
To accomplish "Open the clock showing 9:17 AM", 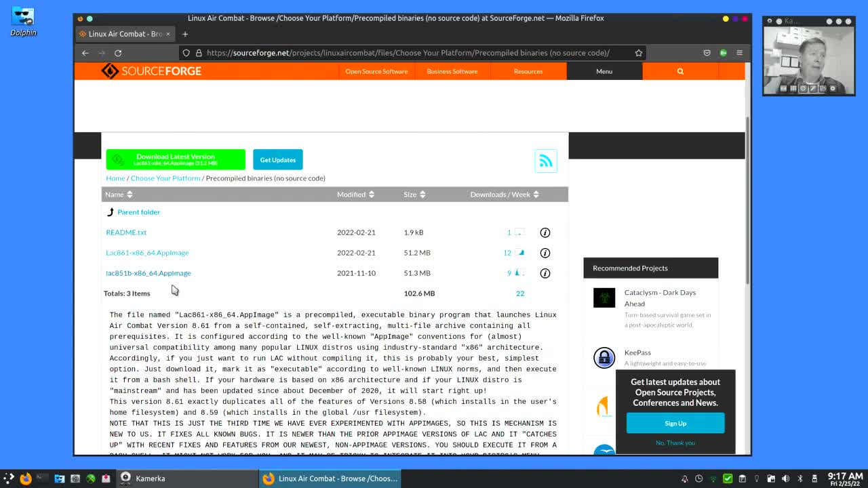I will click(845, 479).
